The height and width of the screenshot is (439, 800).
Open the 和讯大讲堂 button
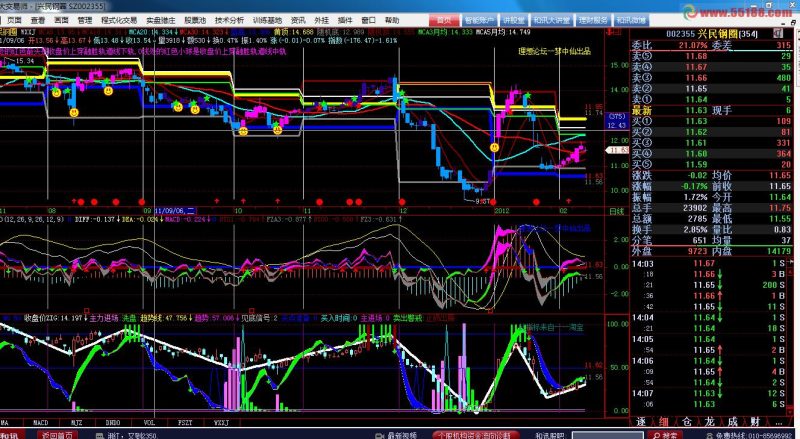551,20
